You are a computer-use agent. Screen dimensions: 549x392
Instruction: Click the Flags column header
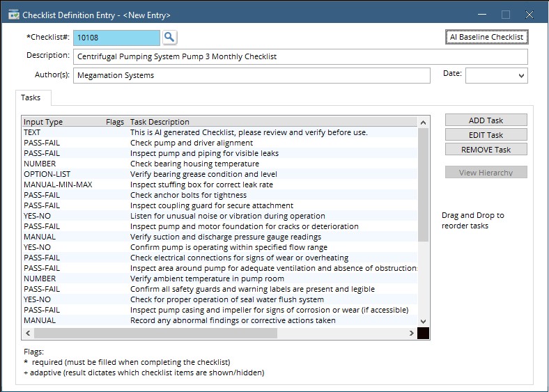coord(115,122)
